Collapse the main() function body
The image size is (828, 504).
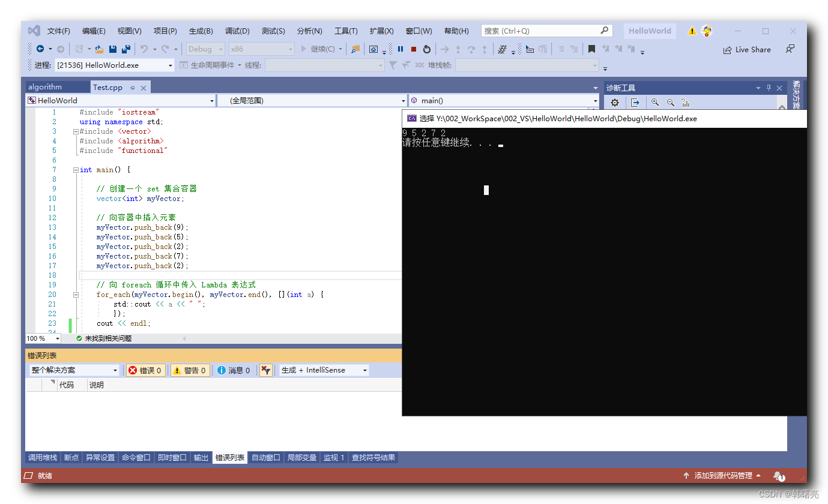(x=76, y=170)
